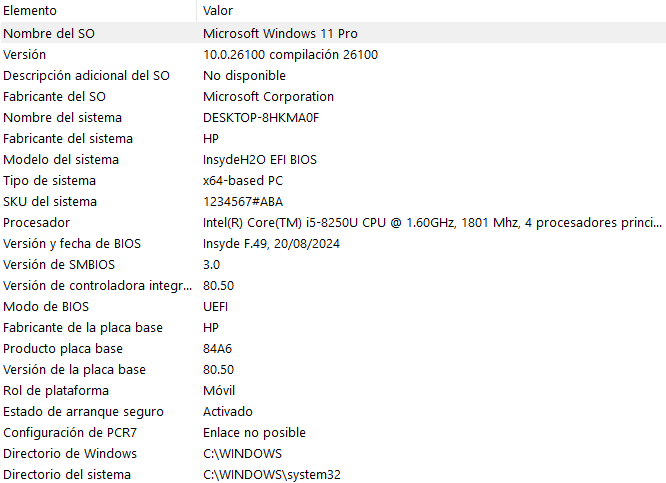Viewport: 666px width, 483px height.
Task: Select the value UEFI
Action: click(x=215, y=307)
